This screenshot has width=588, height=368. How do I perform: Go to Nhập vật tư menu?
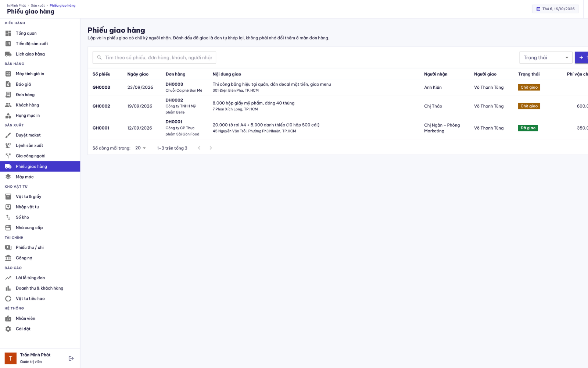(40, 207)
